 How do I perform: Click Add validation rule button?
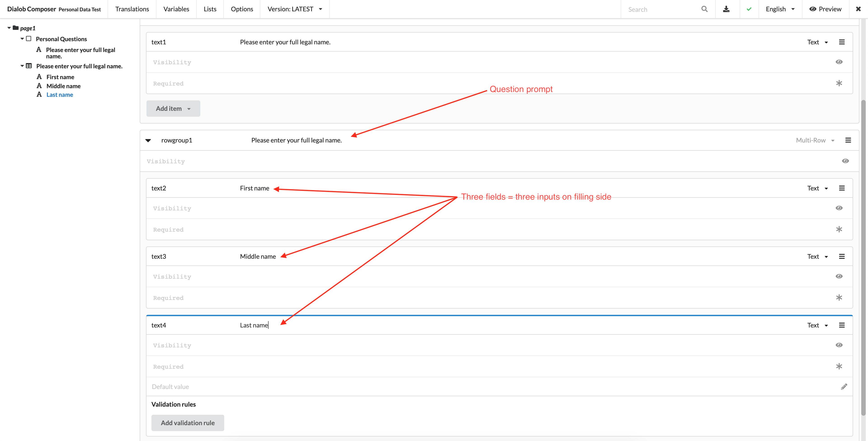tap(187, 423)
